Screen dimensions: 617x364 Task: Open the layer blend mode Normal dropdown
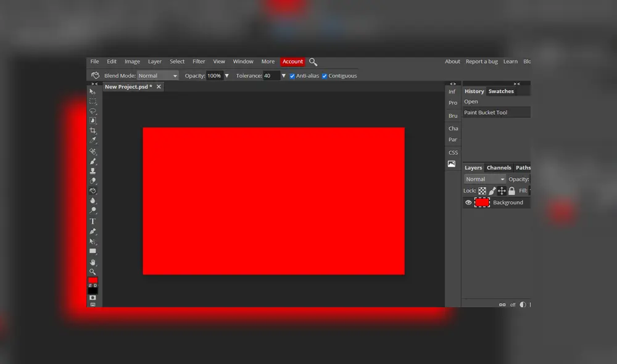[484, 179]
